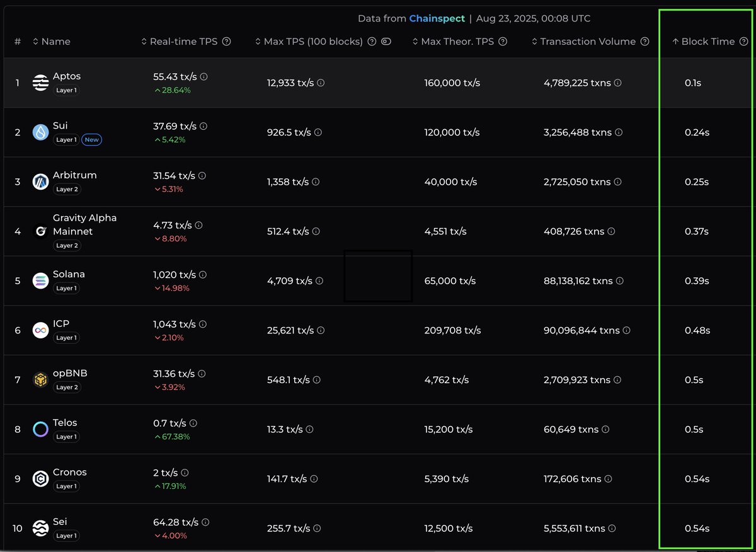Open the Aptos chain name
Viewport: 756px width, 552px height.
tap(67, 76)
